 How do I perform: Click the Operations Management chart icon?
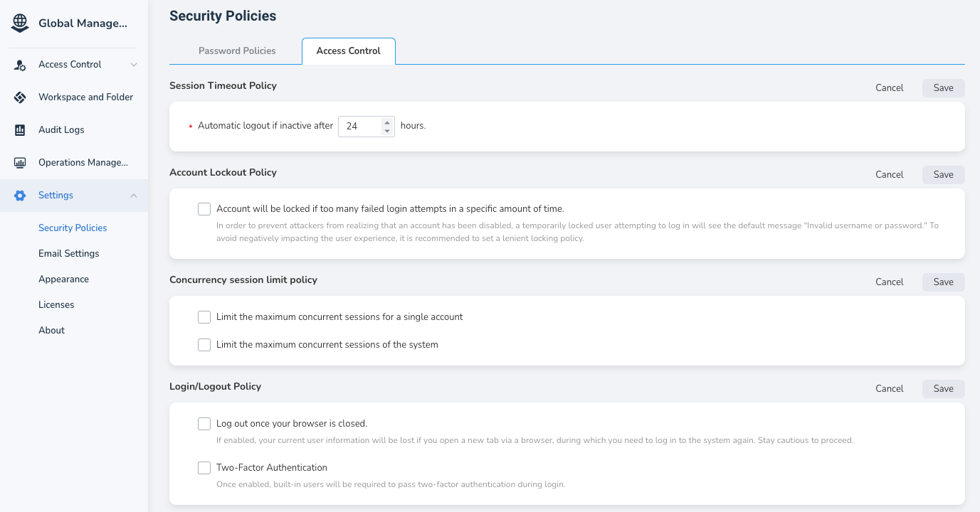(x=20, y=163)
